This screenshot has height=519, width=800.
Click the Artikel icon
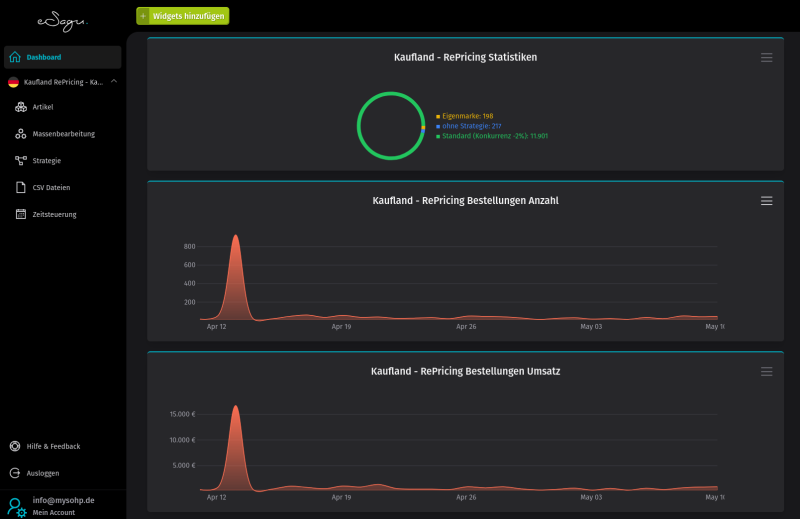tap(20, 107)
